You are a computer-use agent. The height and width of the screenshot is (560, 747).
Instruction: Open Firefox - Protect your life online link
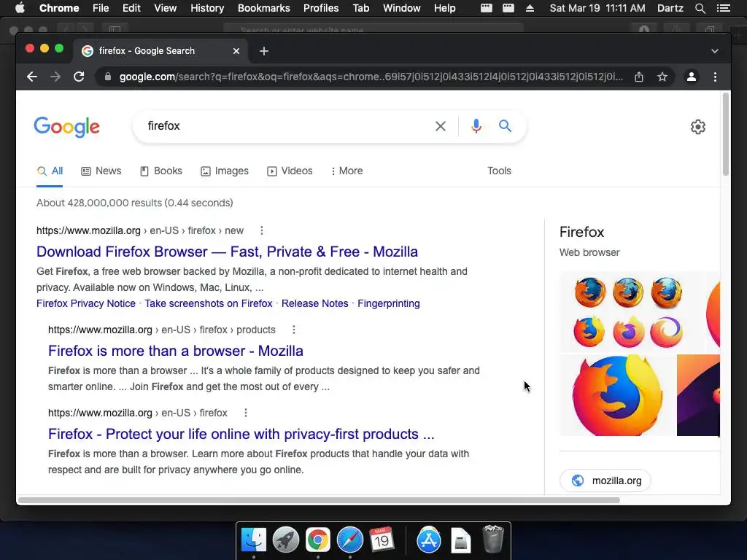(241, 434)
